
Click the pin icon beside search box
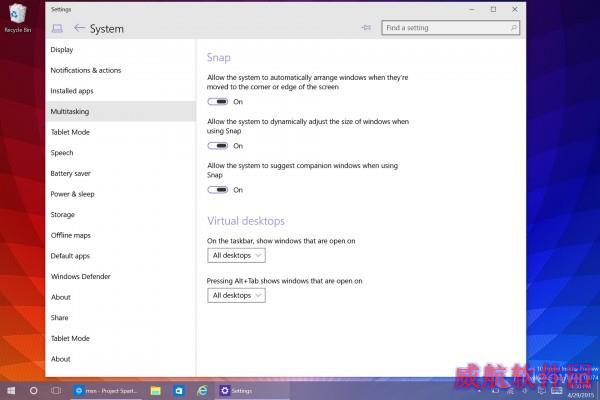click(x=366, y=28)
